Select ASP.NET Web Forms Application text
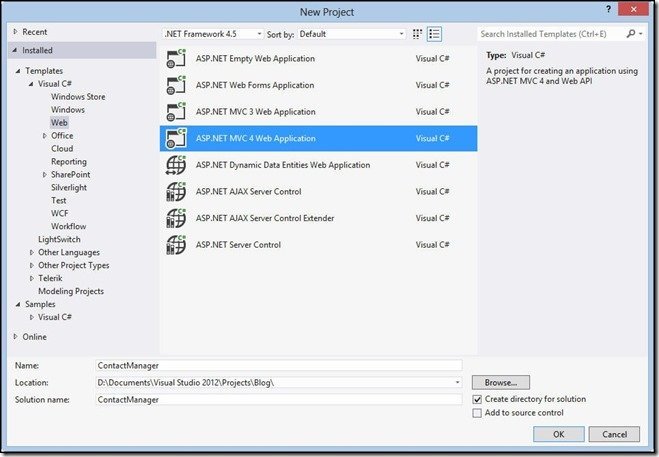 pyautogui.click(x=255, y=85)
